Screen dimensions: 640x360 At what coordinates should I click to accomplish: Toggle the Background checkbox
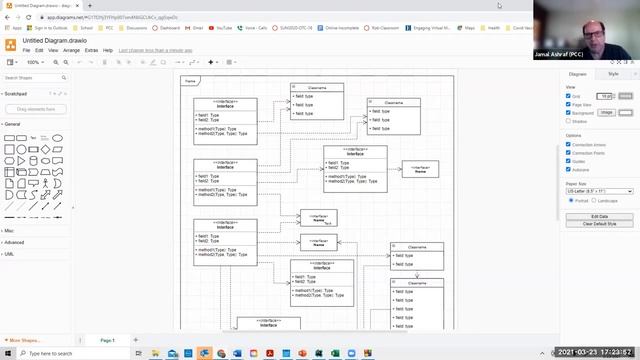(x=568, y=113)
